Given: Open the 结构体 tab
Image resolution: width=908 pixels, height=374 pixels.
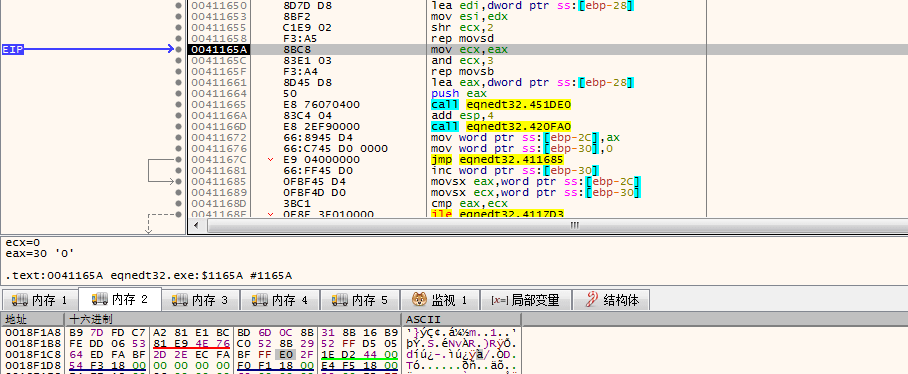Looking at the screenshot, I should 611,300.
